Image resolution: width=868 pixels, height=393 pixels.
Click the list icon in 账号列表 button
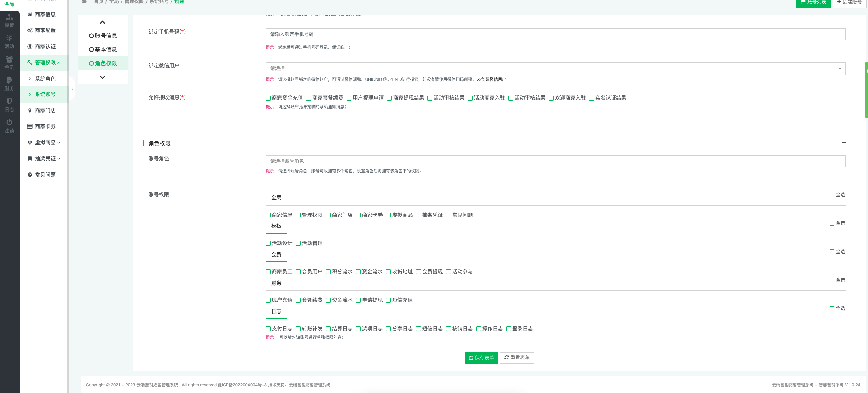[x=803, y=2]
